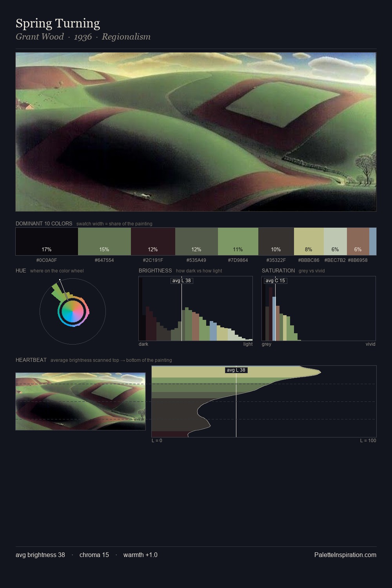Pick the 10% swatch #35322F
392x588 pixels.
pyautogui.click(x=276, y=241)
